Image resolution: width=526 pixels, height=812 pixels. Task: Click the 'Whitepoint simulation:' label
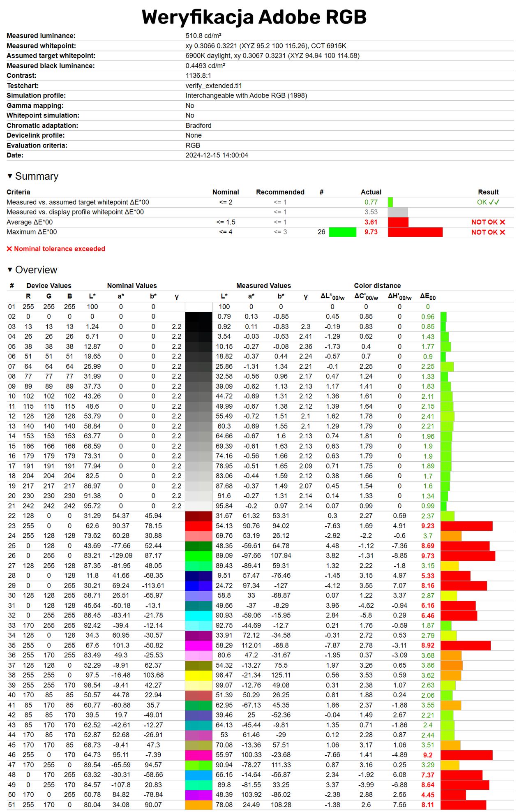tap(43, 116)
